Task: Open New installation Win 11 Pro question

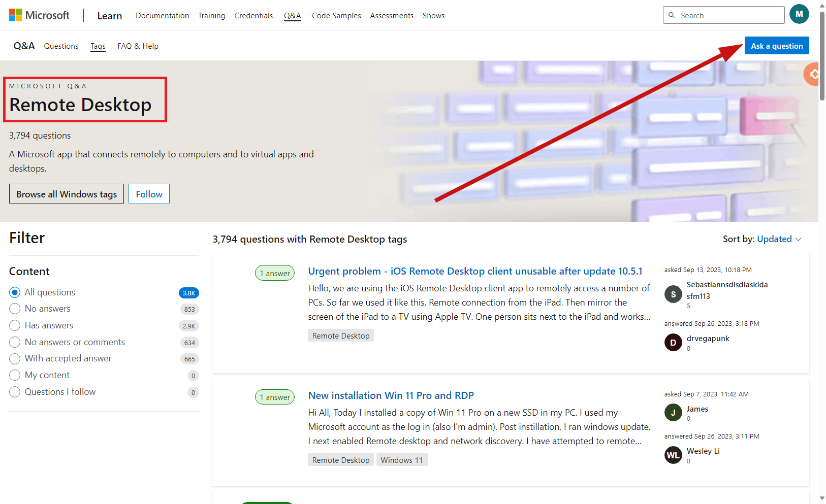Action: (x=391, y=395)
